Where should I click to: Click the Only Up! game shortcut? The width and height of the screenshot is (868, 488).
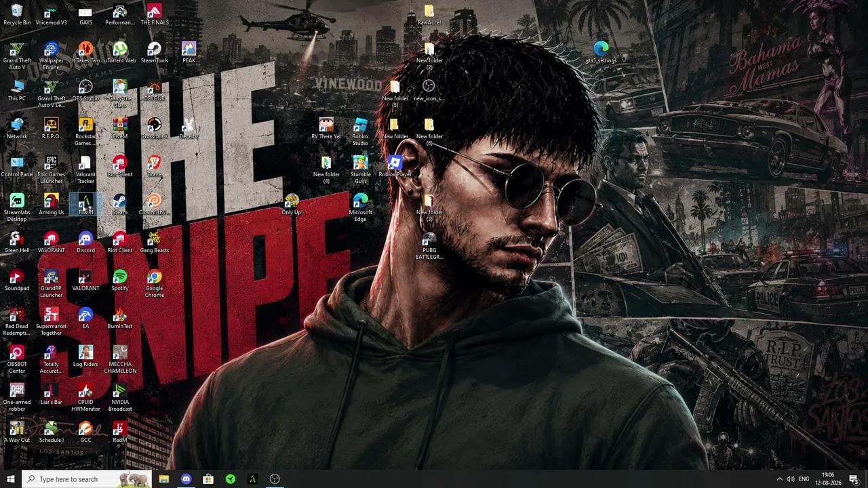click(292, 205)
